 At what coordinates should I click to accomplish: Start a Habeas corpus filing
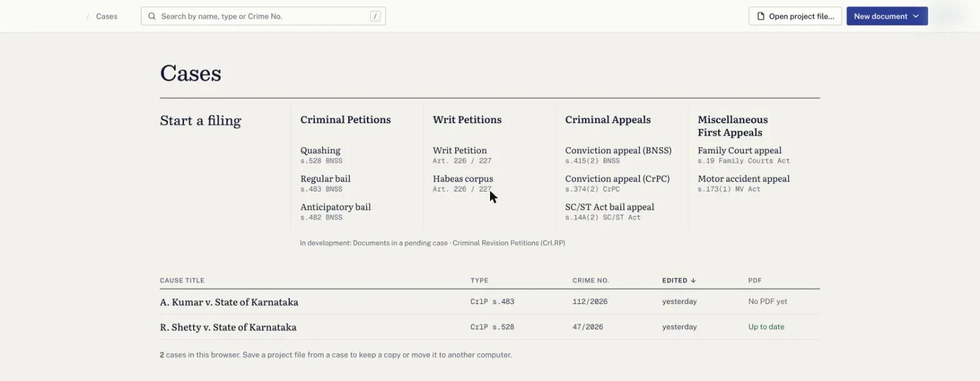pyautogui.click(x=462, y=183)
